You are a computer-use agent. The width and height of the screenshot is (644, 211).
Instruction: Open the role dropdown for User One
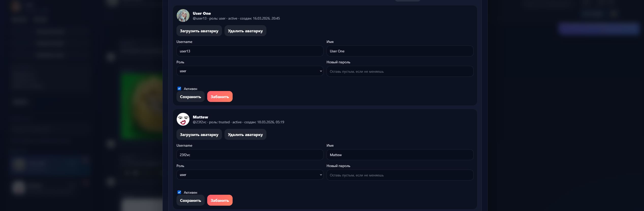coord(250,71)
